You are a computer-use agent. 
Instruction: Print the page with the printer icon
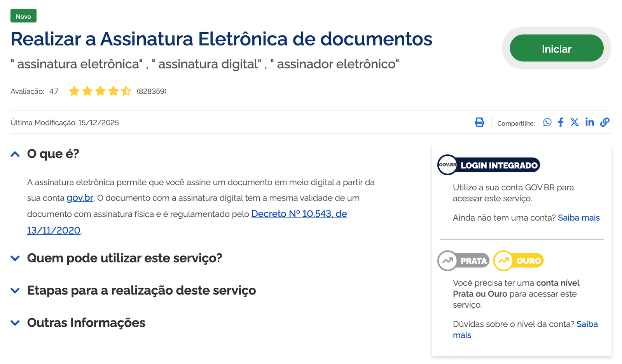(479, 122)
